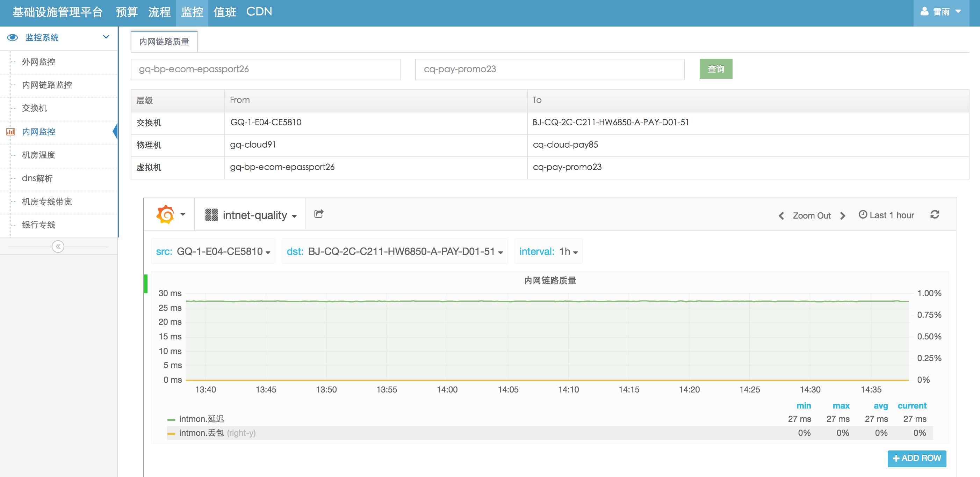980x477 pixels.
Task: Open the CDN top menu
Action: click(x=259, y=12)
